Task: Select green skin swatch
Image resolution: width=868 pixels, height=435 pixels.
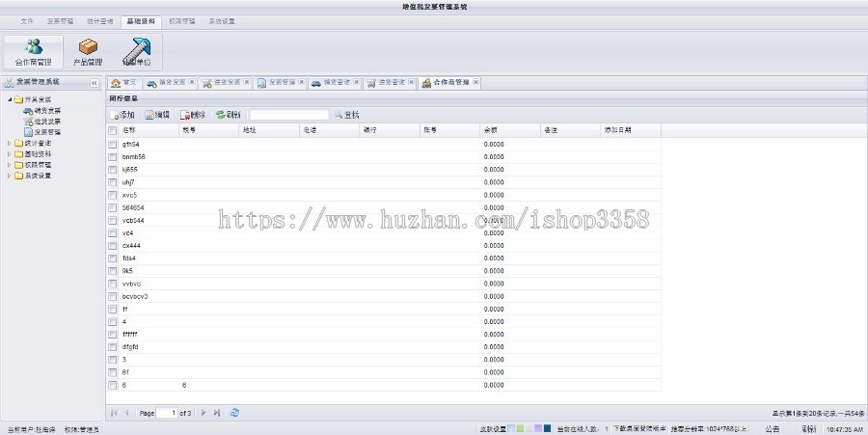Action: coord(521,428)
